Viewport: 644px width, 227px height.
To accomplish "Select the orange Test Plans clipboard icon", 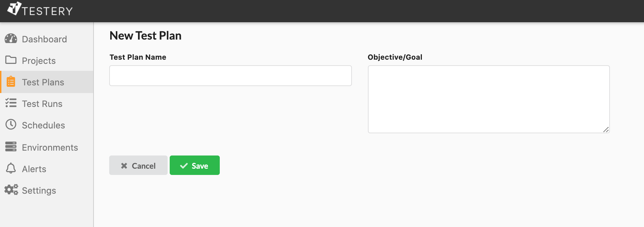I will click(x=11, y=82).
